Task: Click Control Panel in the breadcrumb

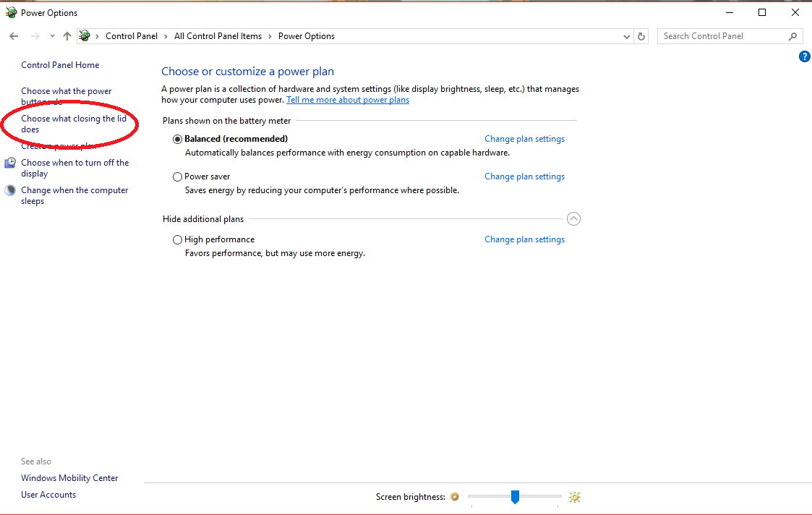Action: coord(132,36)
